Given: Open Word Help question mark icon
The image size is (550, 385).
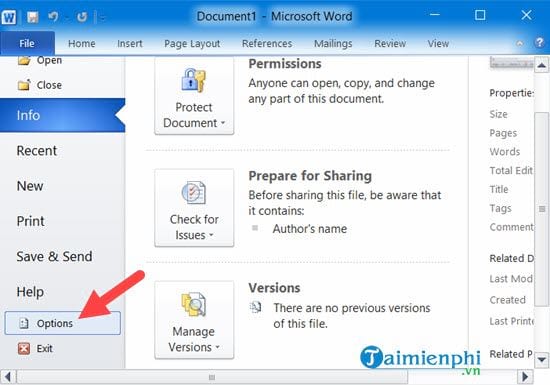Looking at the screenshot, I should click(x=539, y=43).
